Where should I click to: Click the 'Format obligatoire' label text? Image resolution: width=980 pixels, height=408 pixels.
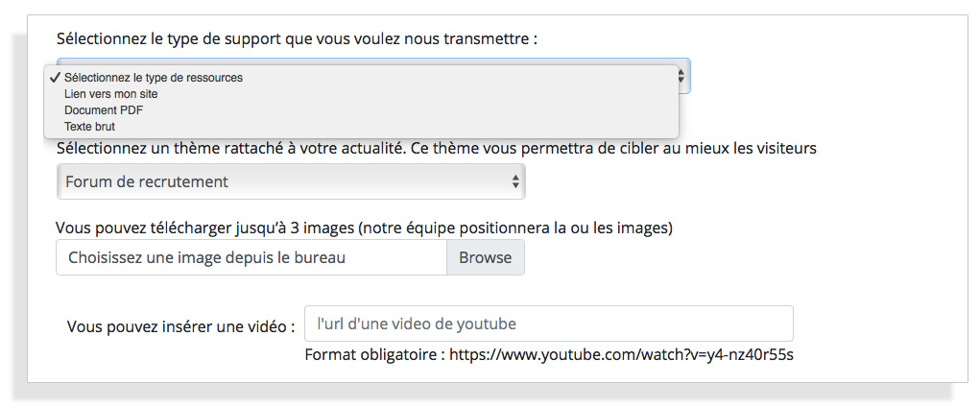(374, 355)
